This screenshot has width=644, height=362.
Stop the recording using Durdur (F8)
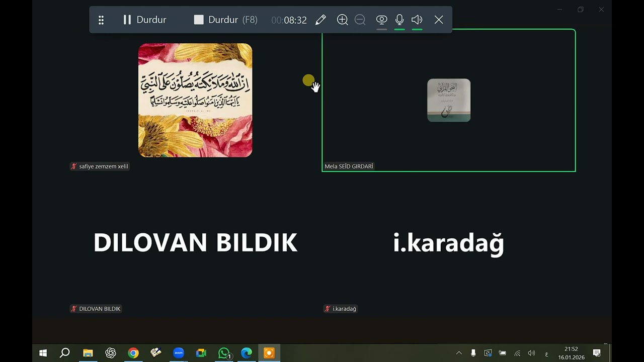tap(225, 20)
